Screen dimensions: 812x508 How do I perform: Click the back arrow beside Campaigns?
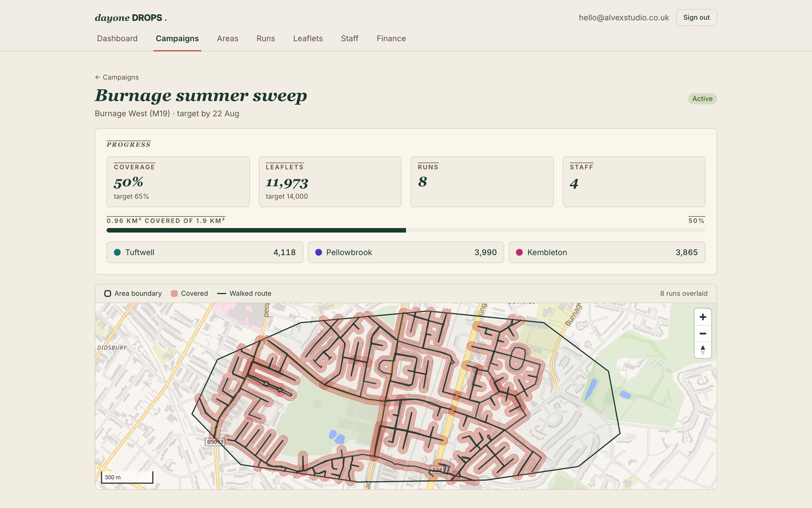pos(98,77)
